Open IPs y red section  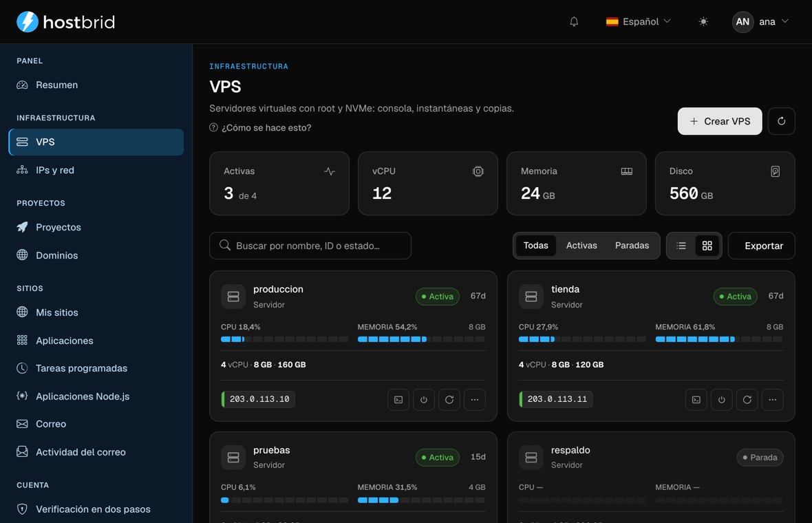(x=96, y=171)
